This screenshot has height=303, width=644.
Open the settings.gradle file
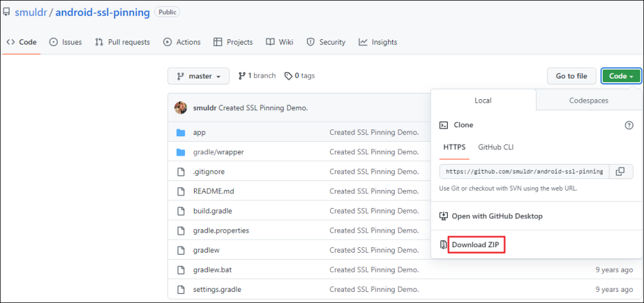(x=217, y=289)
